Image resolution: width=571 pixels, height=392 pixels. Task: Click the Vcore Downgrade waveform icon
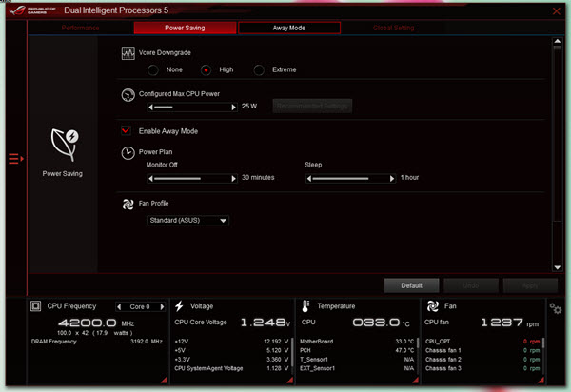tap(128, 53)
